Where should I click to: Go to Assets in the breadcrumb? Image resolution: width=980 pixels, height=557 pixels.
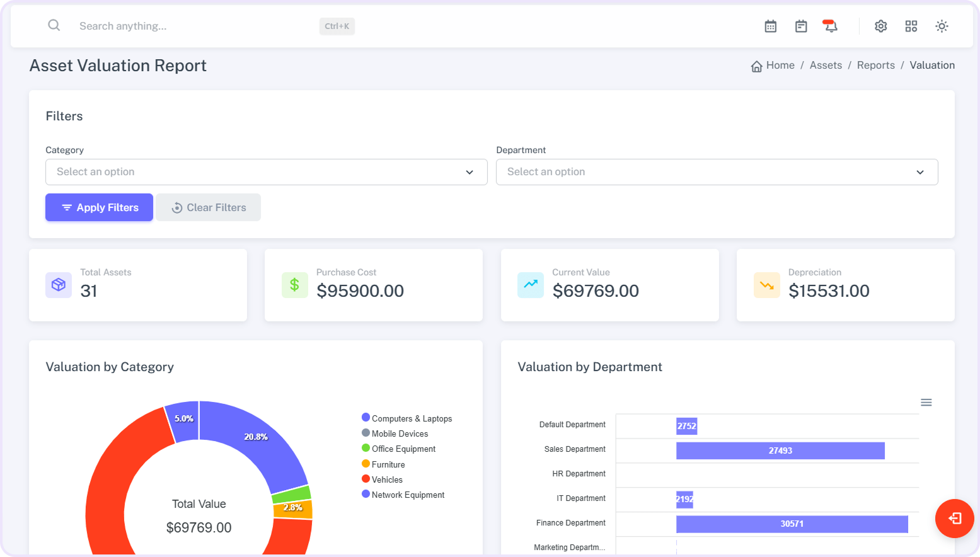pos(826,66)
